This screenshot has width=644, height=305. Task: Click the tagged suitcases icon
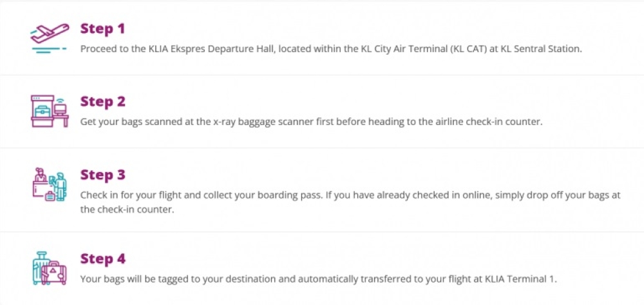coord(50,268)
